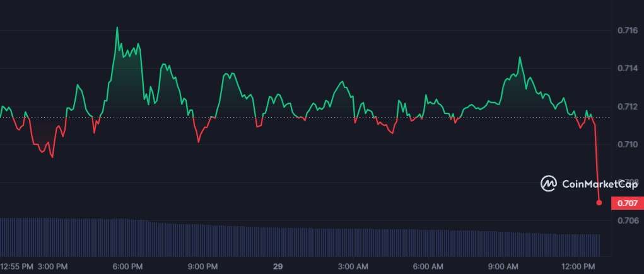Click the 3:00 AM time label

click(x=354, y=266)
